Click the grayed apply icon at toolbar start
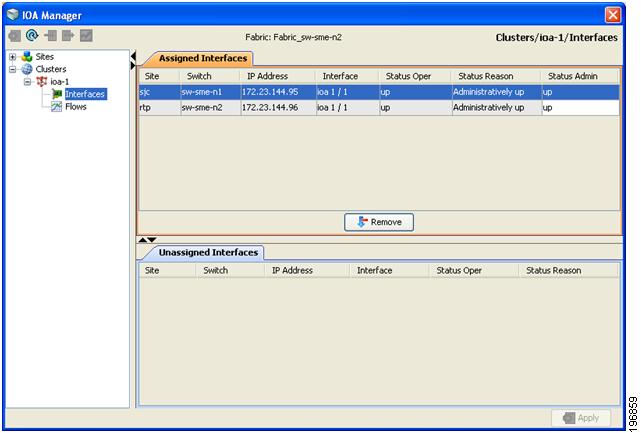 click(x=14, y=36)
